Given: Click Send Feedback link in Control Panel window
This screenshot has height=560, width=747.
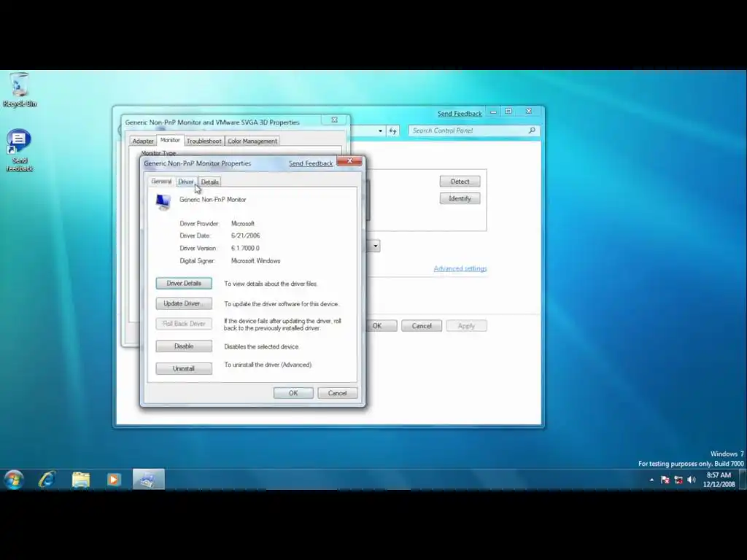Looking at the screenshot, I should tap(460, 114).
